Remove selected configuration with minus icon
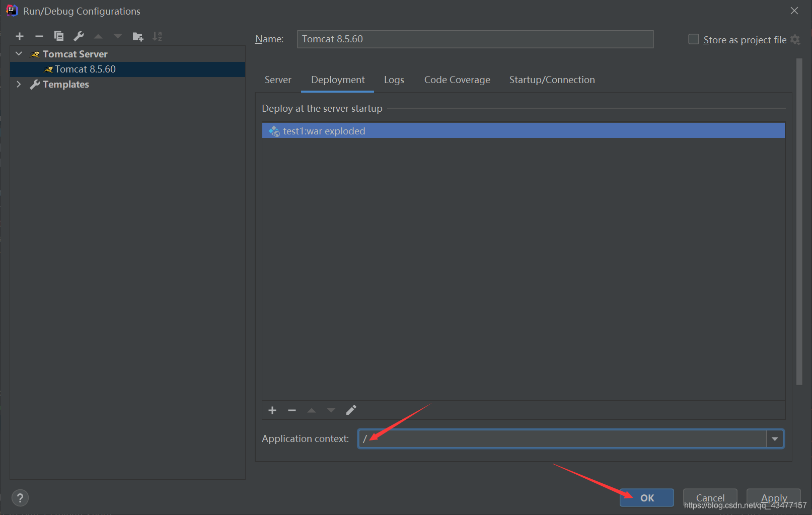 click(x=39, y=36)
